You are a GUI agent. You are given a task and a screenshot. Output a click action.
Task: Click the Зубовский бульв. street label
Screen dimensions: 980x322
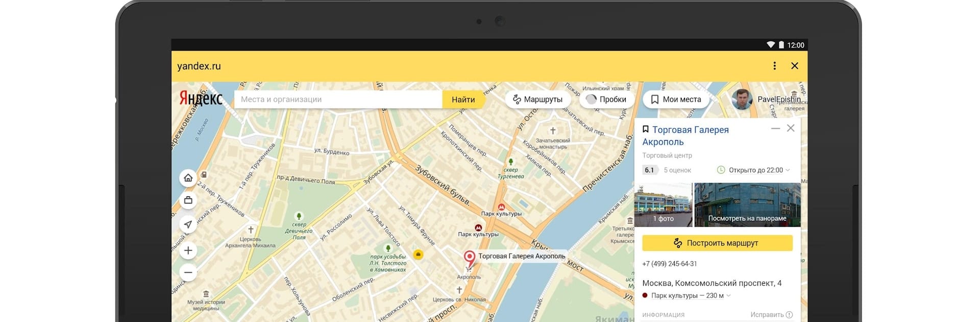pyautogui.click(x=443, y=185)
